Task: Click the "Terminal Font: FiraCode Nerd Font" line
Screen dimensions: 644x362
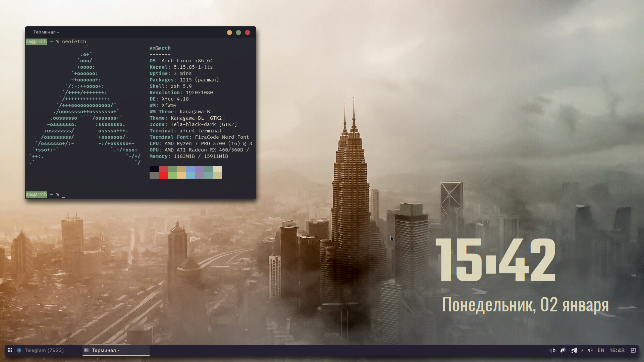Action: tap(199, 137)
